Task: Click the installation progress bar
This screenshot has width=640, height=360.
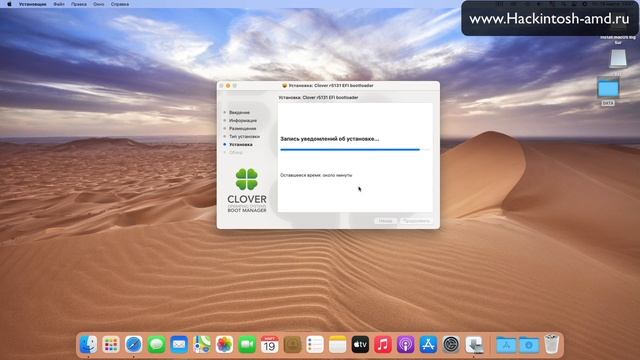Action: click(355, 150)
